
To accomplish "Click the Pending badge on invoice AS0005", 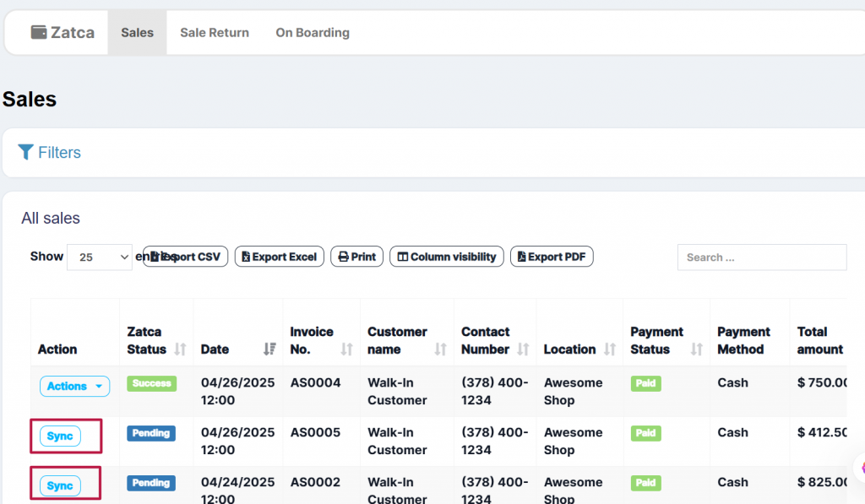I will pyautogui.click(x=151, y=433).
